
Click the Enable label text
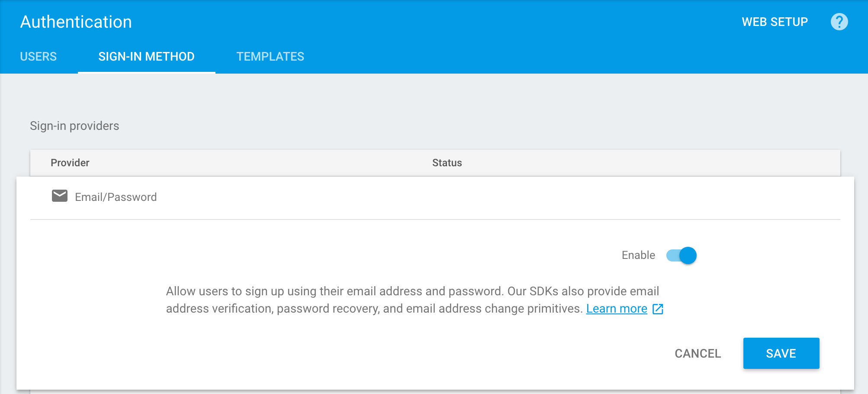pyautogui.click(x=638, y=255)
